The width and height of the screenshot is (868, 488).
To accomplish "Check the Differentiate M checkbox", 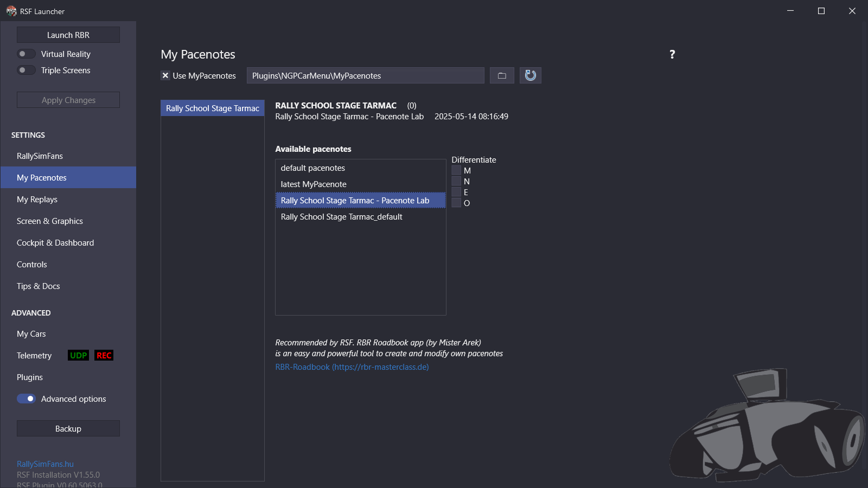I will tap(456, 170).
